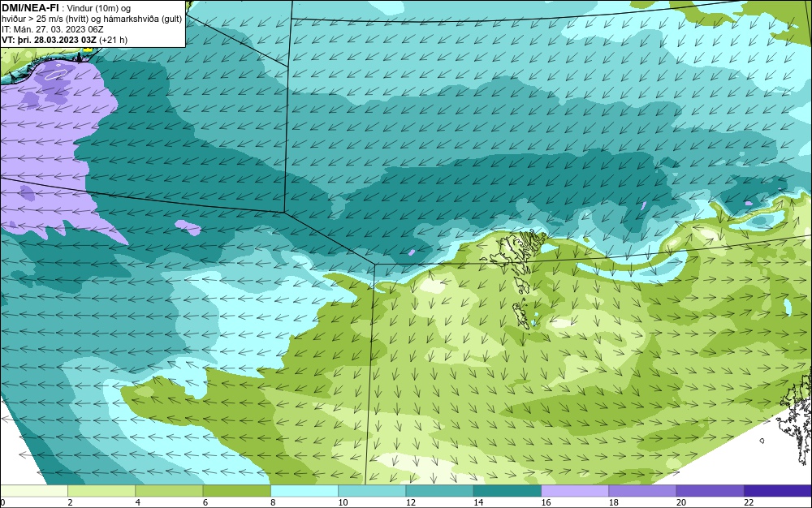
Task: Click the 8–10 m/s light cyan swatch
Action: (304, 491)
